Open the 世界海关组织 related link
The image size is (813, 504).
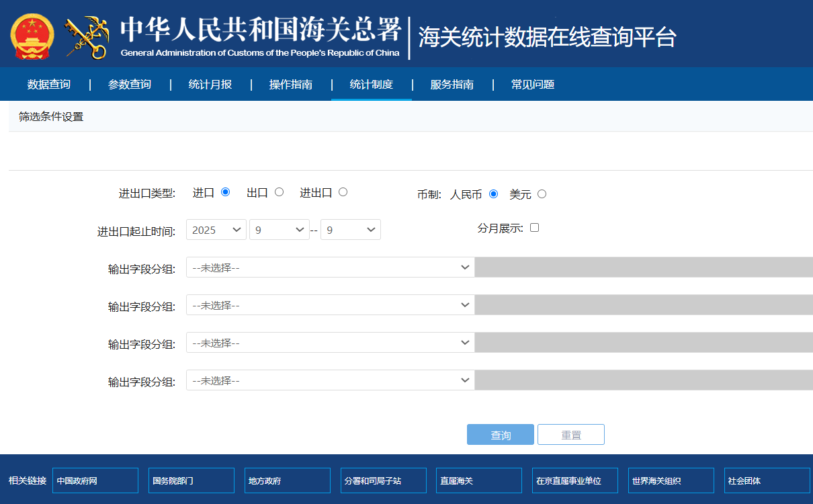671,480
